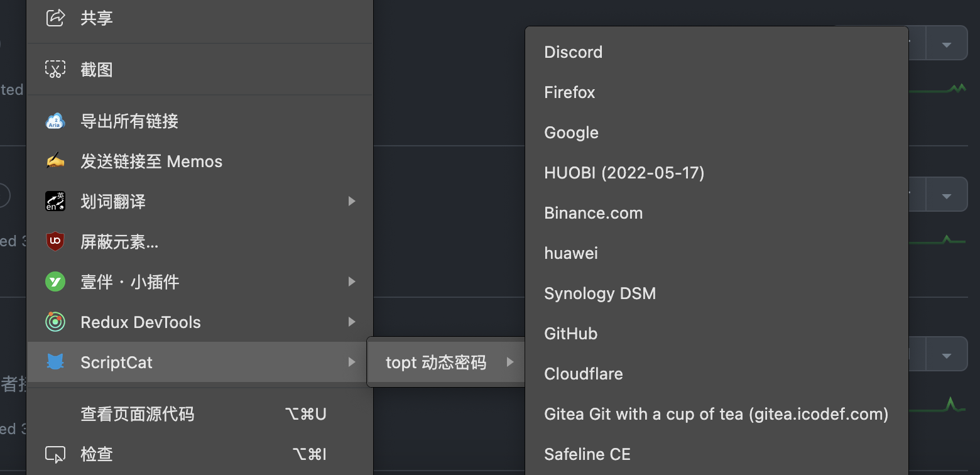
Task: Click the uBlock Origin shield icon
Action: click(55, 241)
